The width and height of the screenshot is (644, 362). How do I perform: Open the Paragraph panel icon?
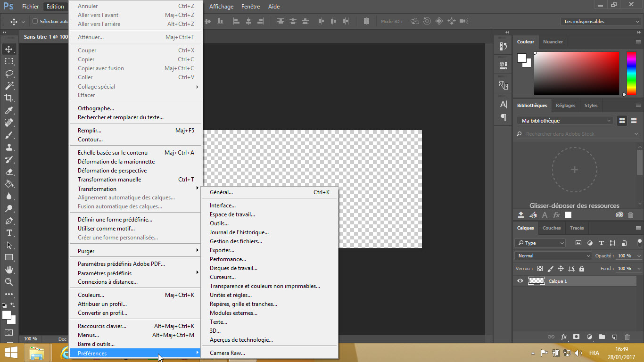coord(503,117)
